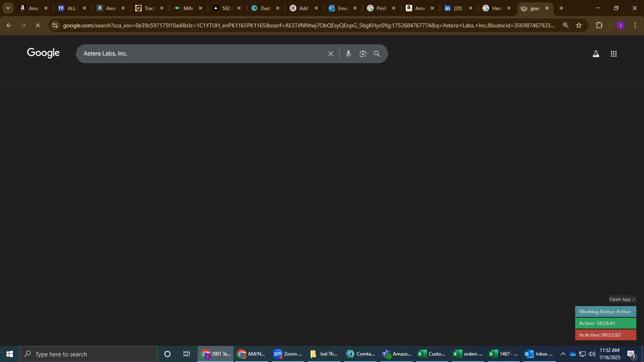Screen dimensions: 644x362
Task: Open Izel Th... folder on taskbar
Action: tap(324, 354)
